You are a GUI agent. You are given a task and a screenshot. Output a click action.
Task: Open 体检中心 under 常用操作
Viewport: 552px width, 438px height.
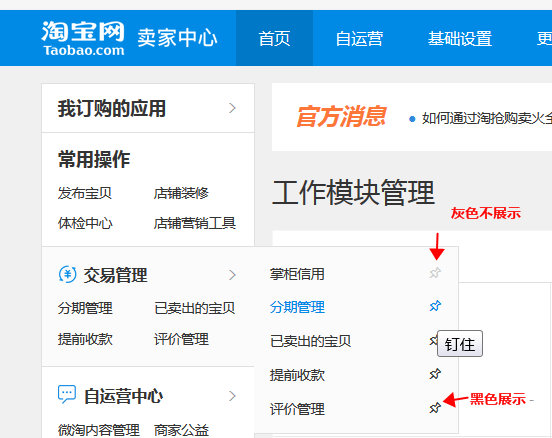point(85,223)
